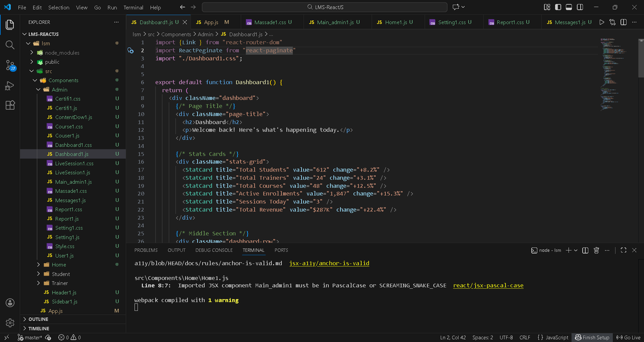
Task: Open changes compare icon in editor toolbar
Action: pyautogui.click(x=612, y=22)
